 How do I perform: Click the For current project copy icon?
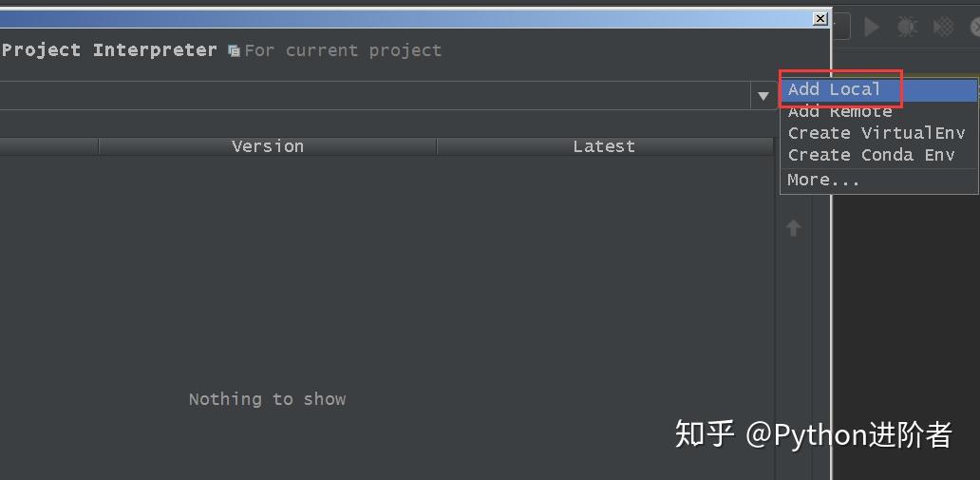click(x=234, y=51)
